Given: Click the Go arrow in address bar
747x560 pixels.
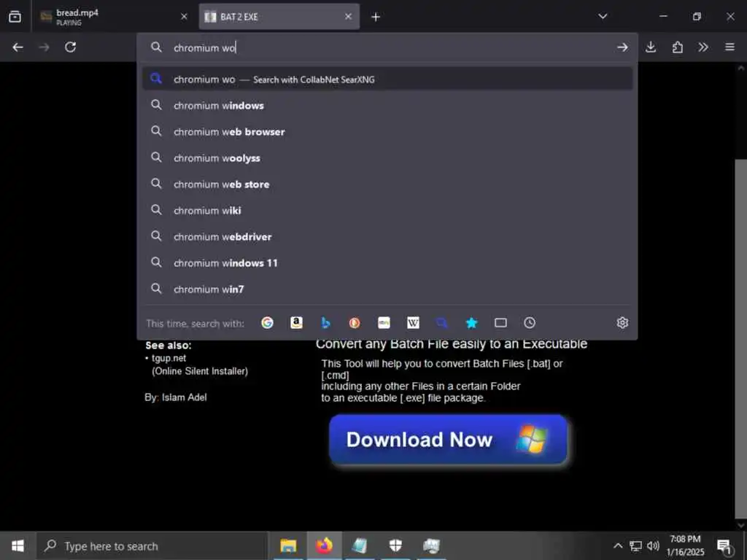Looking at the screenshot, I should click(x=622, y=47).
